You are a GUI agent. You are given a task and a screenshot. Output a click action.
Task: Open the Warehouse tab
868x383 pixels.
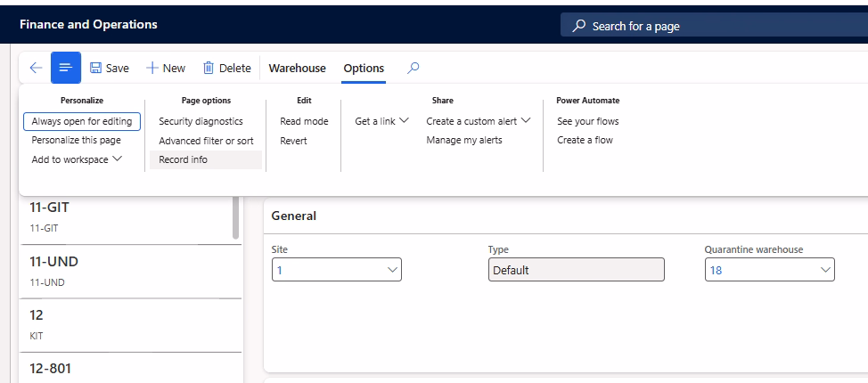point(298,68)
